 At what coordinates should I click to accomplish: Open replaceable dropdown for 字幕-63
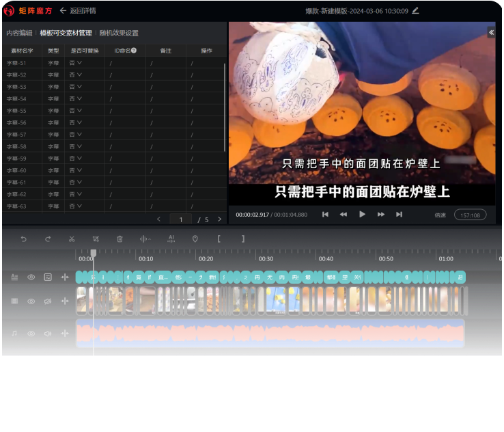[76, 206]
